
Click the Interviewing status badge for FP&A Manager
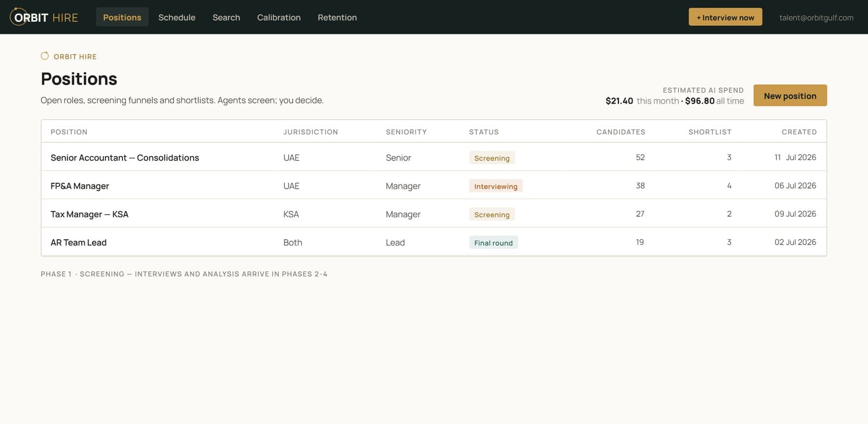[496, 186]
